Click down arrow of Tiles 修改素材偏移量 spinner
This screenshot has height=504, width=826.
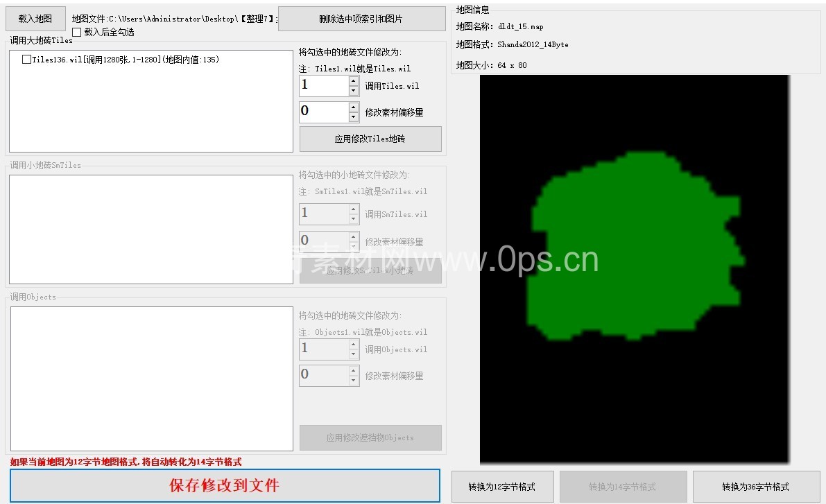pyautogui.click(x=354, y=117)
